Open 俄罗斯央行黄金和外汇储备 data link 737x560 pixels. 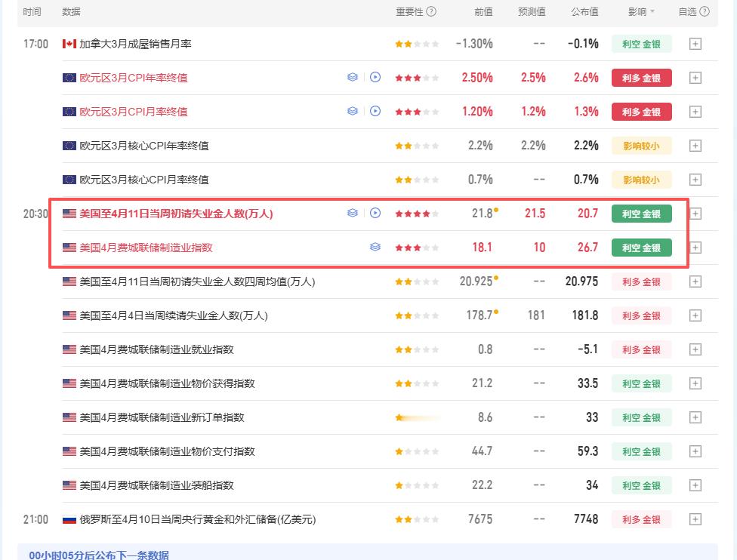point(197,519)
